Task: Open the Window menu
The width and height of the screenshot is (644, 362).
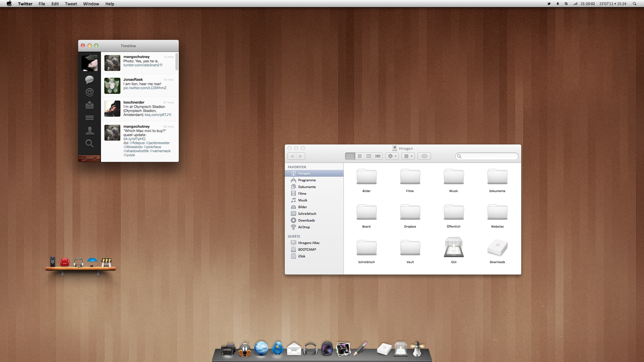Action: point(91,4)
